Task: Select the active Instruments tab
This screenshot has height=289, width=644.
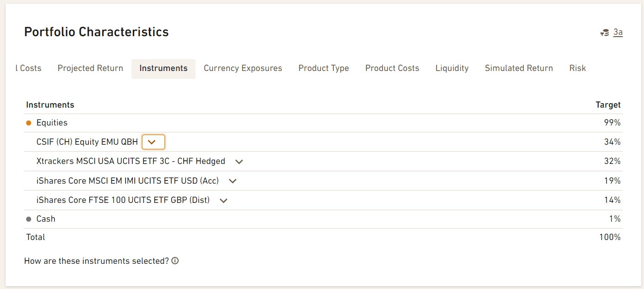Action: 164,68
